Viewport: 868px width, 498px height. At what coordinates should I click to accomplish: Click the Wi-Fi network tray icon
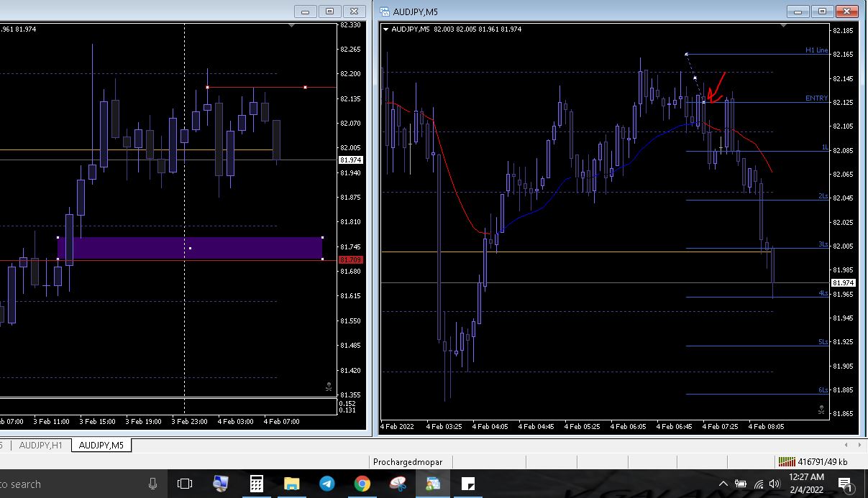tap(759, 484)
